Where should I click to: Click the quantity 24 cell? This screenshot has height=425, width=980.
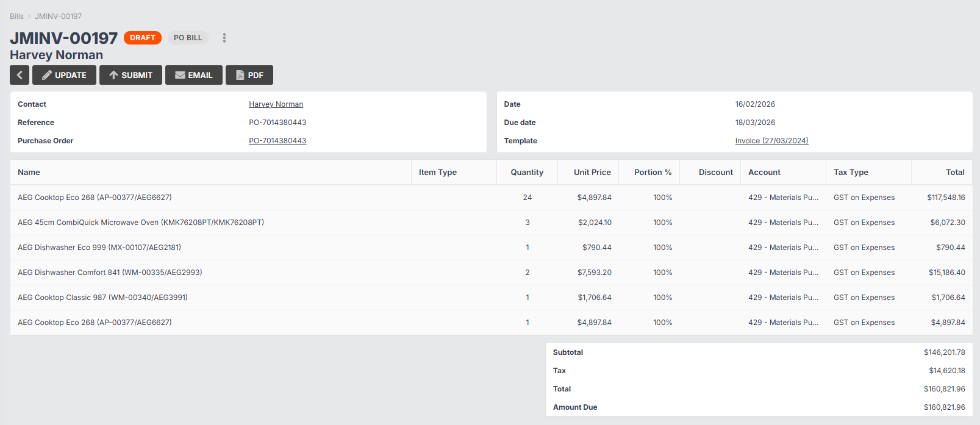528,198
